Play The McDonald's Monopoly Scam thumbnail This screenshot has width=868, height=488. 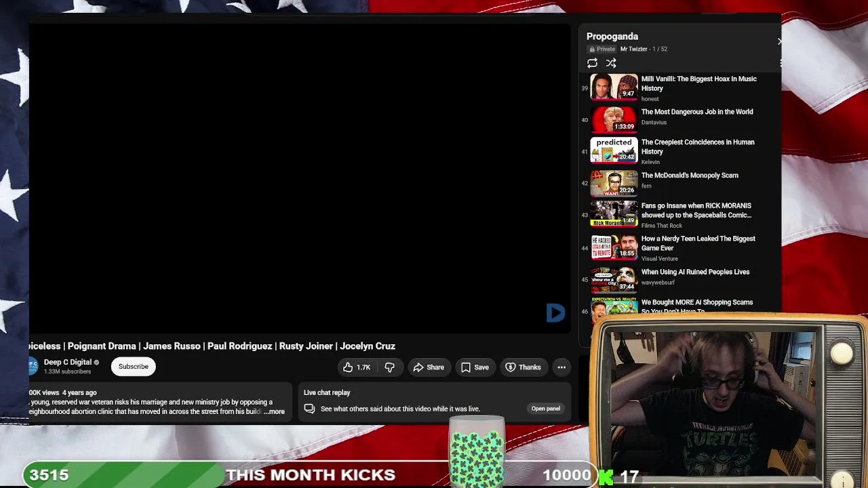(614, 182)
